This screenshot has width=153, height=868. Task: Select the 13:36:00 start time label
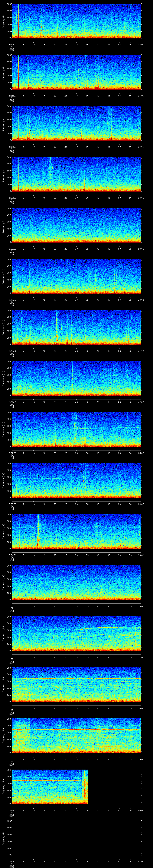[12, 657]
